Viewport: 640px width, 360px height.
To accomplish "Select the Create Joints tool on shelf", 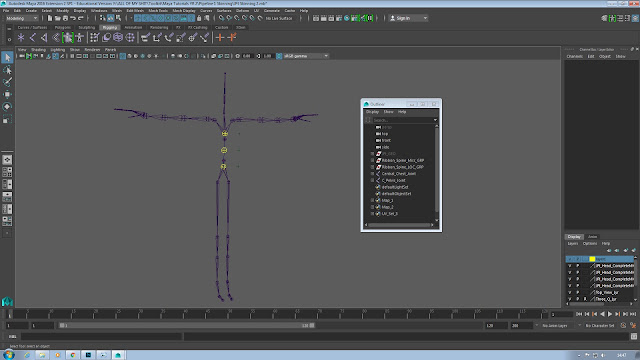I will (33, 38).
